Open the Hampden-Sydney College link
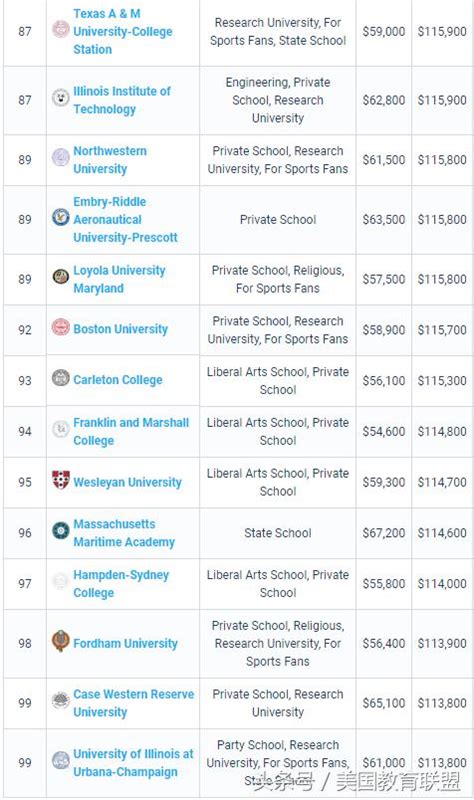Viewport: 474px width, 800px height. pos(121,584)
